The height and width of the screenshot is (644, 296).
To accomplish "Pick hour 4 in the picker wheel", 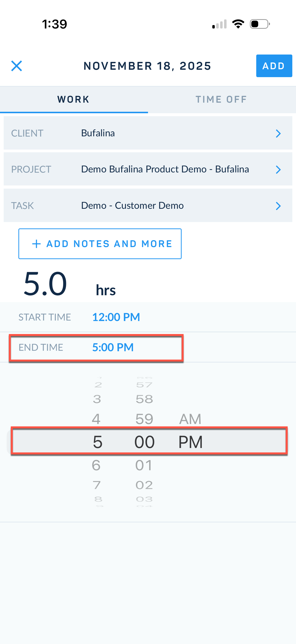I will click(x=96, y=419).
